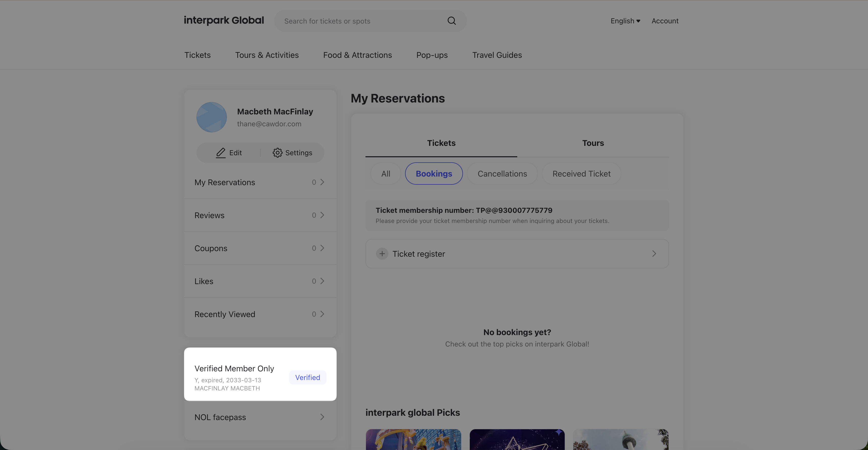Switch to the Tours tab
The image size is (868, 450).
tap(593, 143)
